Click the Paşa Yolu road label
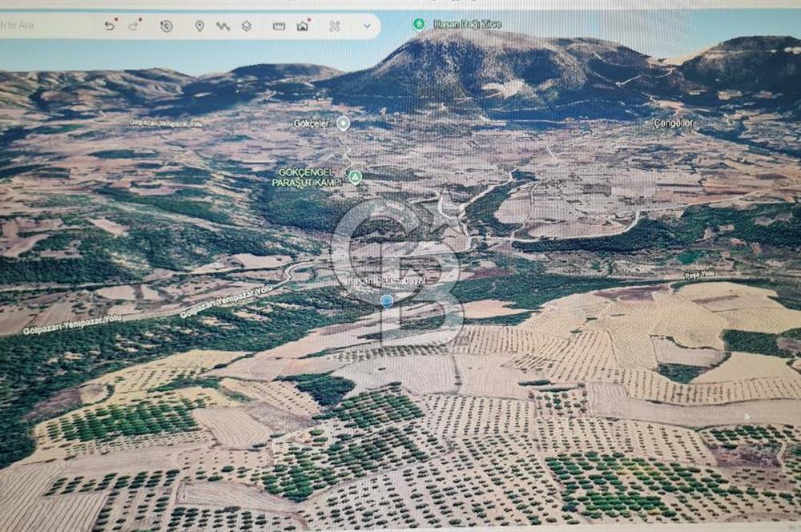This screenshot has width=801, height=532. (698, 275)
